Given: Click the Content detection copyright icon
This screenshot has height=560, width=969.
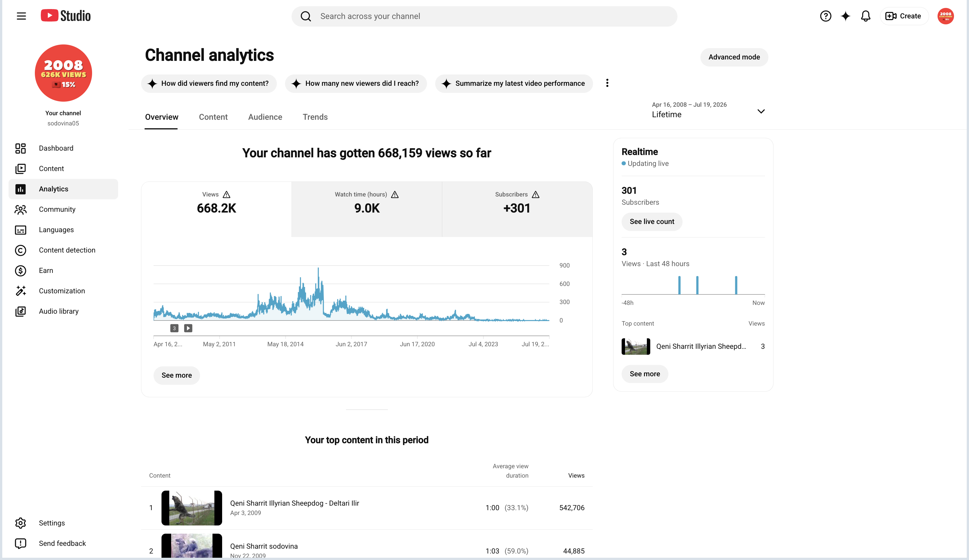Looking at the screenshot, I should [20, 250].
